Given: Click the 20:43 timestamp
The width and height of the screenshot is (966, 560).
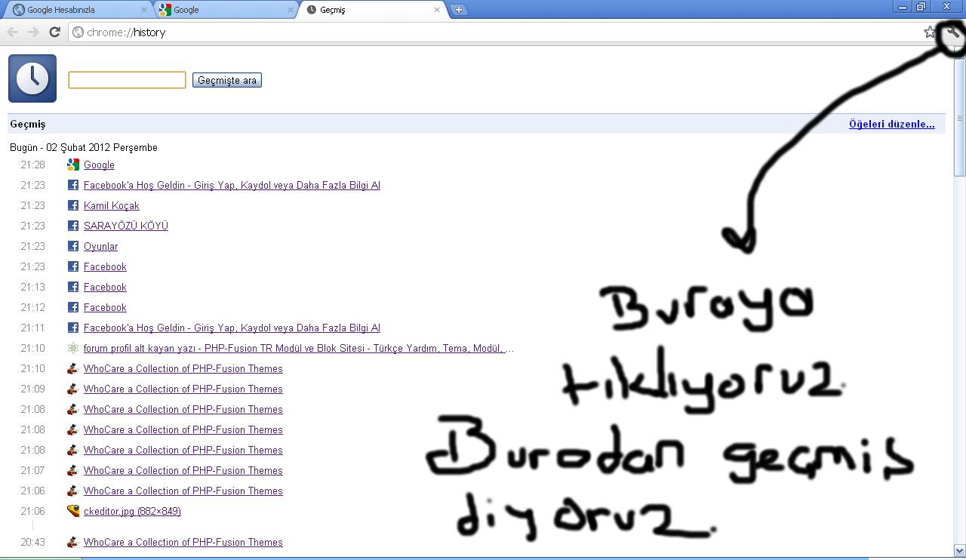Looking at the screenshot, I should click(32, 542).
